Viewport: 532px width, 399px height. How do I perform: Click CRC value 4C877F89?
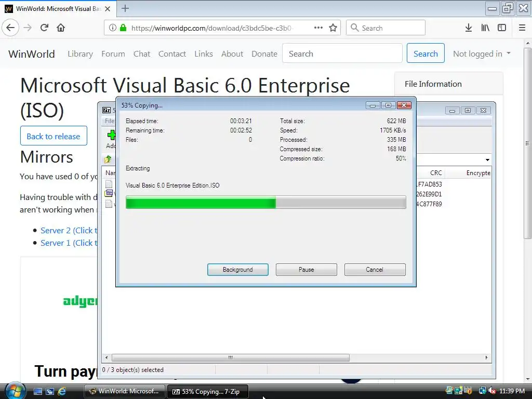[429, 204]
